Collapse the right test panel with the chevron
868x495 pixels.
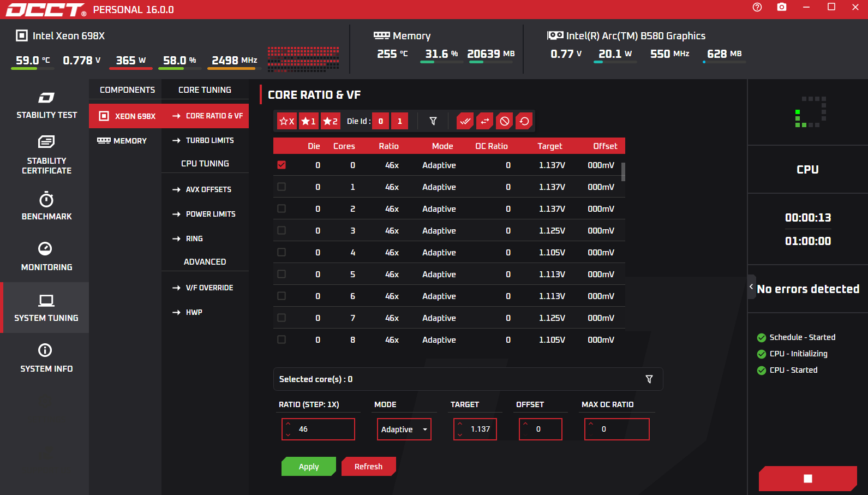(x=751, y=287)
